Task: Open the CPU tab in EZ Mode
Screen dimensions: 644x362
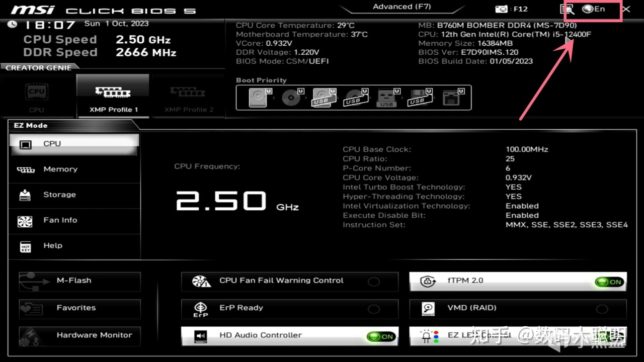Action: [74, 144]
